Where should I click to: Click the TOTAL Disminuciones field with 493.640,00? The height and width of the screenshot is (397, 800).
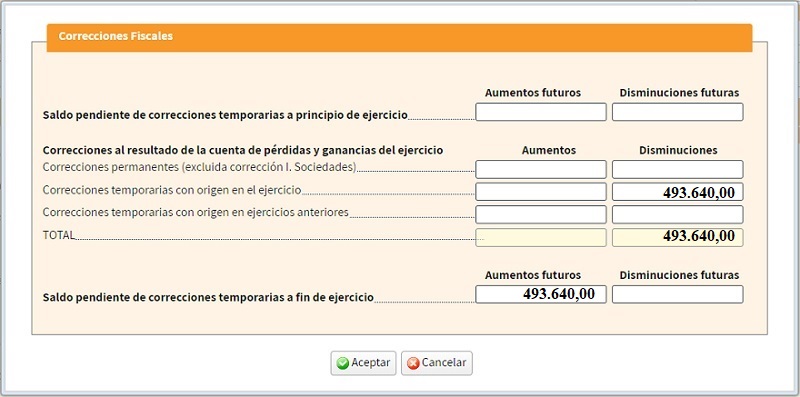point(678,237)
